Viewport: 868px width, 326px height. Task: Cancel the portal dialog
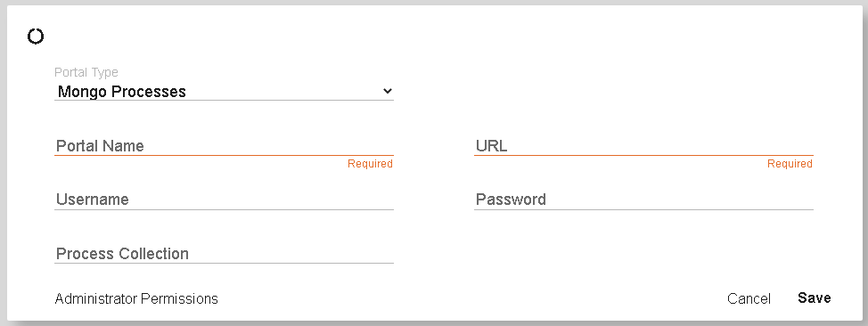pyautogui.click(x=749, y=299)
